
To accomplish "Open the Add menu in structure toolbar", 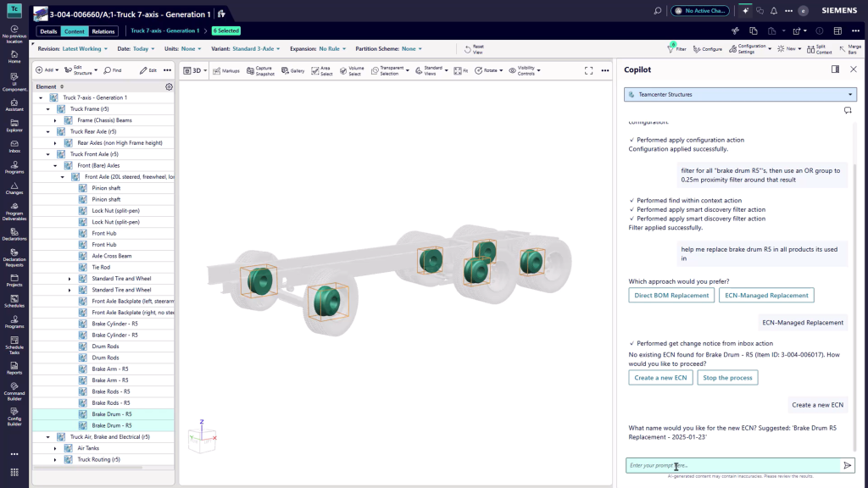I will [47, 70].
